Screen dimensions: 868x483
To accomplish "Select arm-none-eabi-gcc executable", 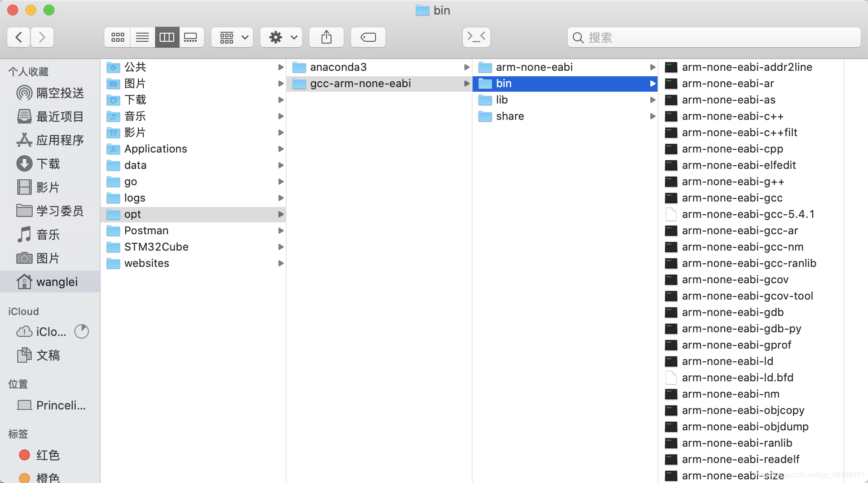I will point(751,198).
